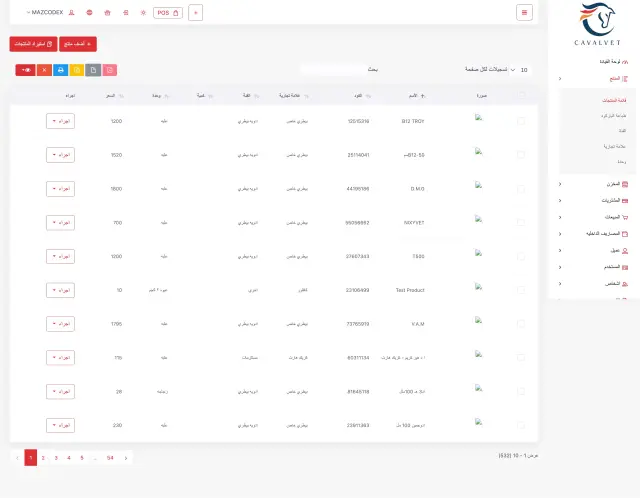Open action dropdown for B12 TROY row
Image resolution: width=640 pixels, height=498 pixels.
[x=60, y=121]
